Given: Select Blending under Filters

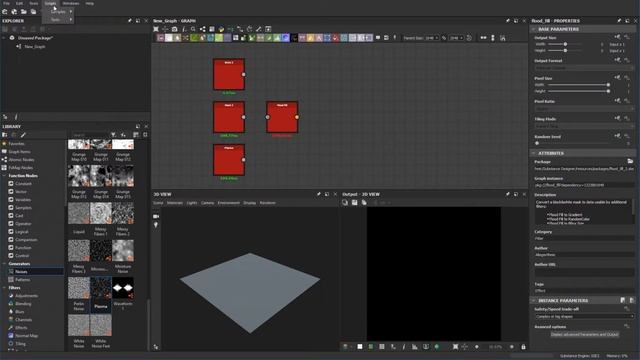Looking at the screenshot, I should pos(23,304).
